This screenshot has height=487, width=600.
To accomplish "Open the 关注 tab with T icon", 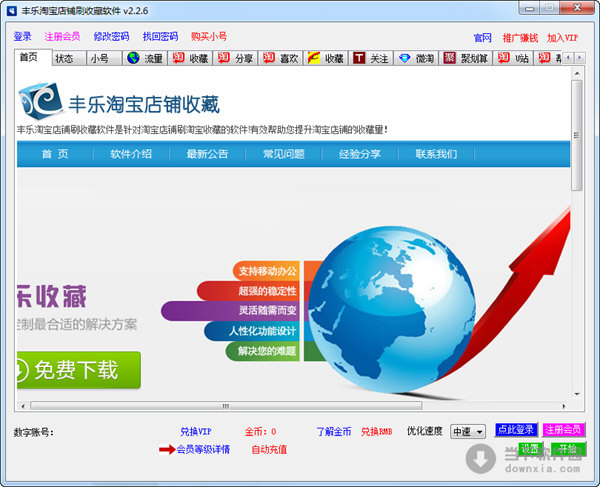I will pos(371,58).
